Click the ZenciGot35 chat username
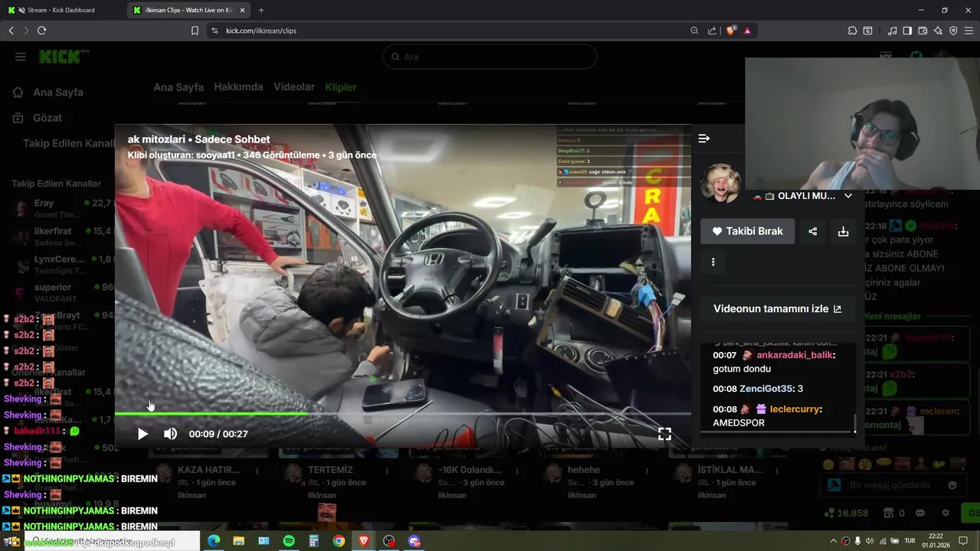This screenshot has width=980, height=551. (767, 389)
